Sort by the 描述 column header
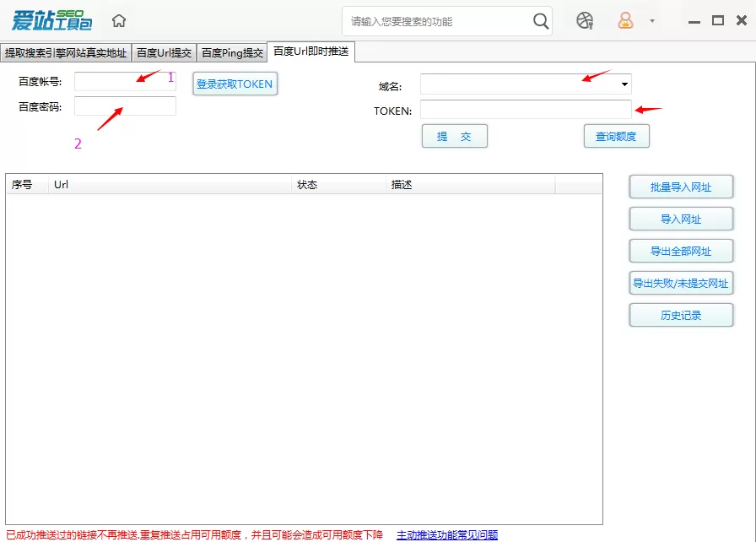This screenshot has width=756, height=542. point(471,185)
